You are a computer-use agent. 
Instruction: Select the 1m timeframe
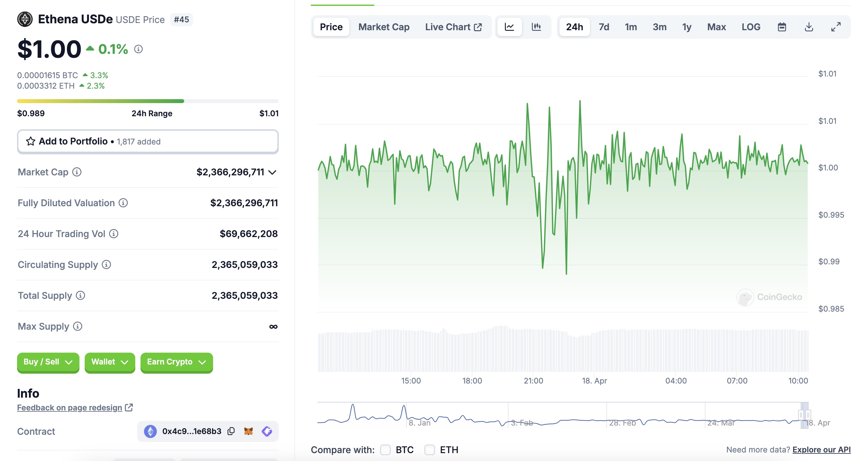click(x=631, y=27)
